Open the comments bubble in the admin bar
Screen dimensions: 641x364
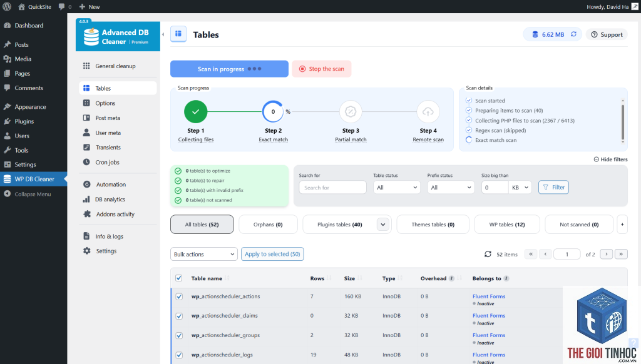pyautogui.click(x=62, y=6)
